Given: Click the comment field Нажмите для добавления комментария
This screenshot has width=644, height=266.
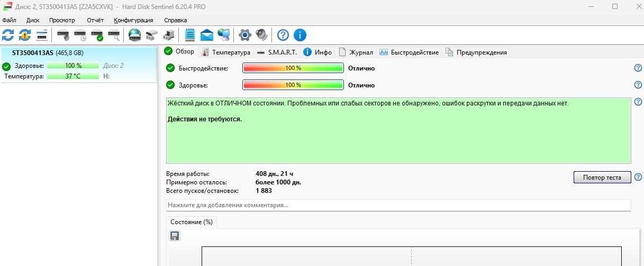Looking at the screenshot, I should 398,205.
